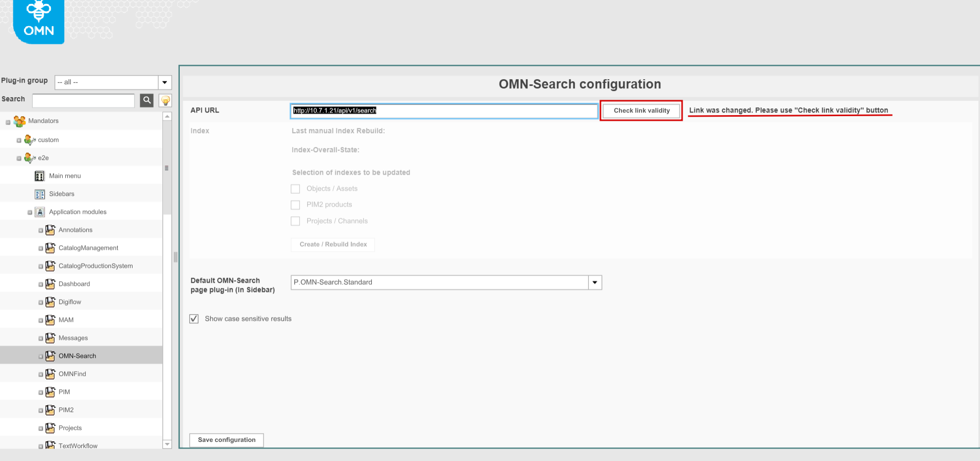The width and height of the screenshot is (980, 461).
Task: Open OMN-Search in the module tree
Action: coord(77,356)
